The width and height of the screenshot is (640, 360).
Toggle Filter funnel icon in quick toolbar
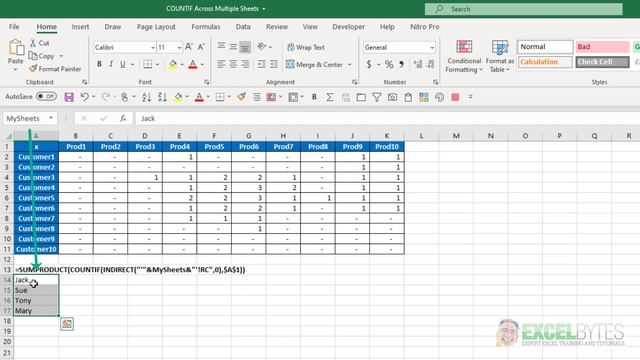tap(376, 97)
